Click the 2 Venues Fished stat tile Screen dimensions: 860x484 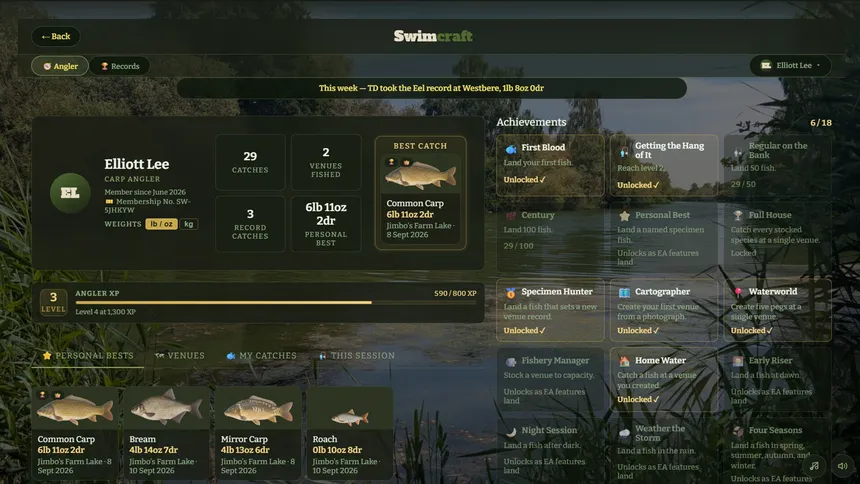(x=326, y=162)
